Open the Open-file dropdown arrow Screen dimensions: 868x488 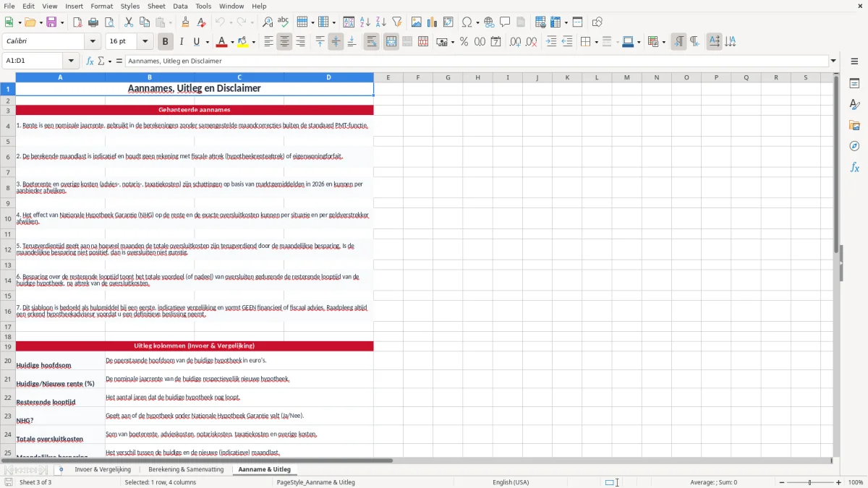[40, 22]
